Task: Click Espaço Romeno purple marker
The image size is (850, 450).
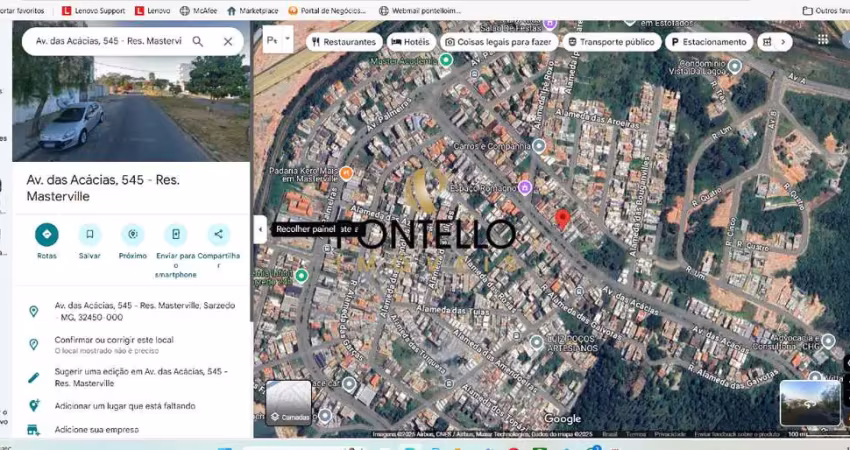Action: pyautogui.click(x=524, y=188)
